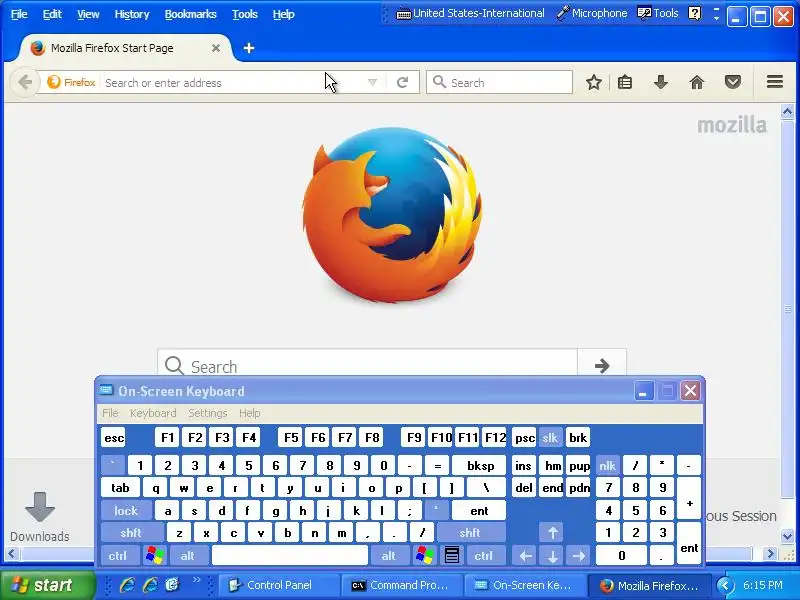Image resolution: width=800 pixels, height=600 pixels.
Task: Open the Firefox Bookmarks menu
Action: [190, 14]
